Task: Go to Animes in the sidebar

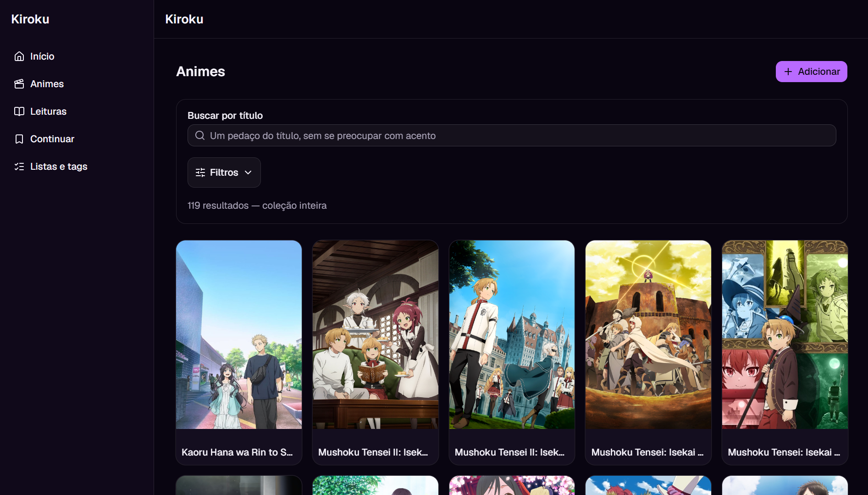Action: (77, 84)
